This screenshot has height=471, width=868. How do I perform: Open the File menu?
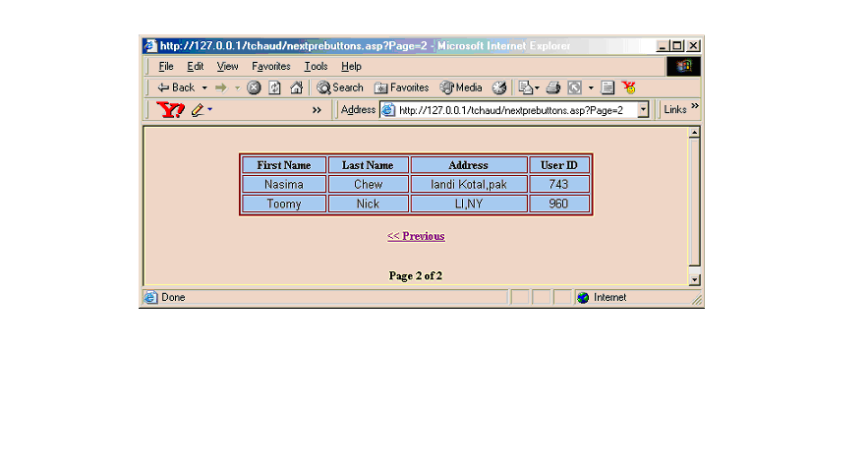click(166, 67)
